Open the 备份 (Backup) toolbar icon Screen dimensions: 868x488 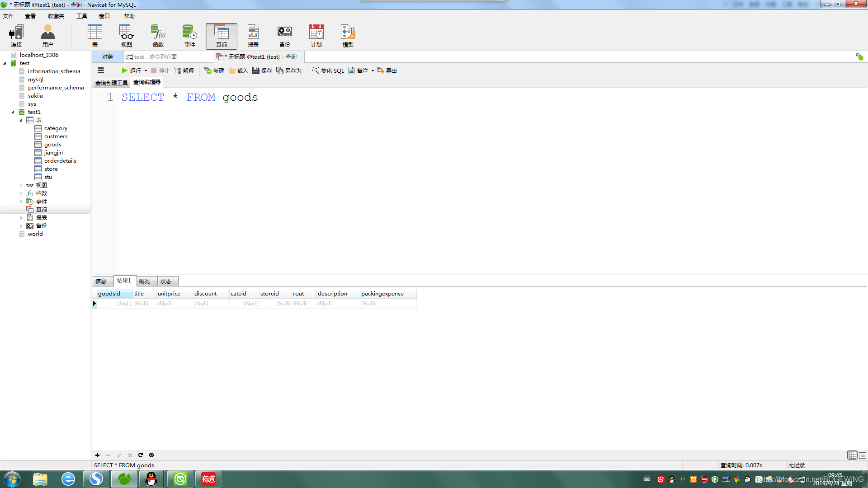(285, 36)
